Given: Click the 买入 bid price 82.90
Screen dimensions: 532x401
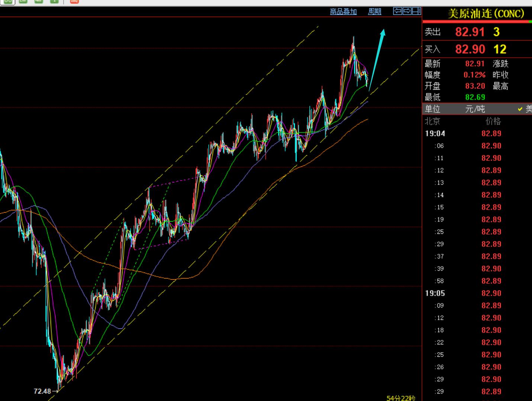Looking at the screenshot, I should tap(470, 49).
